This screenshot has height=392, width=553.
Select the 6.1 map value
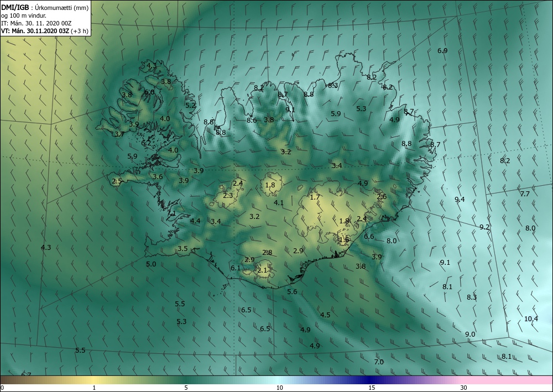(235, 268)
